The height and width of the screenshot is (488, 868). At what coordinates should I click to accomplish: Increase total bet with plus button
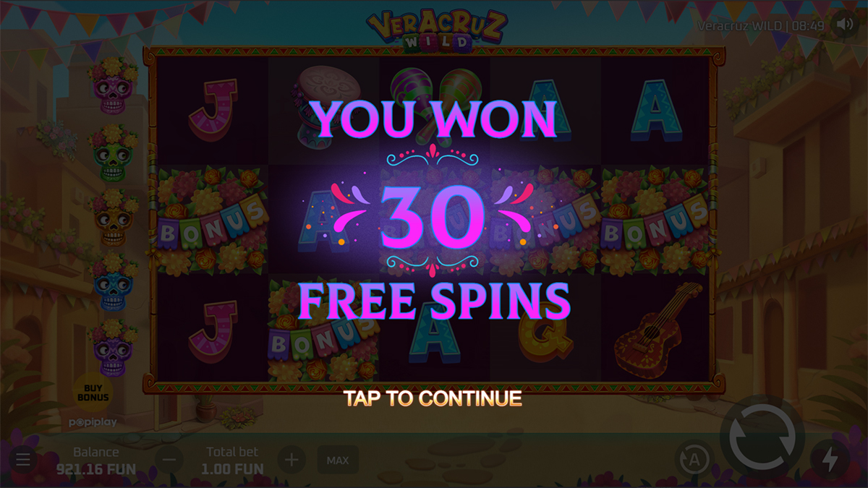(292, 460)
